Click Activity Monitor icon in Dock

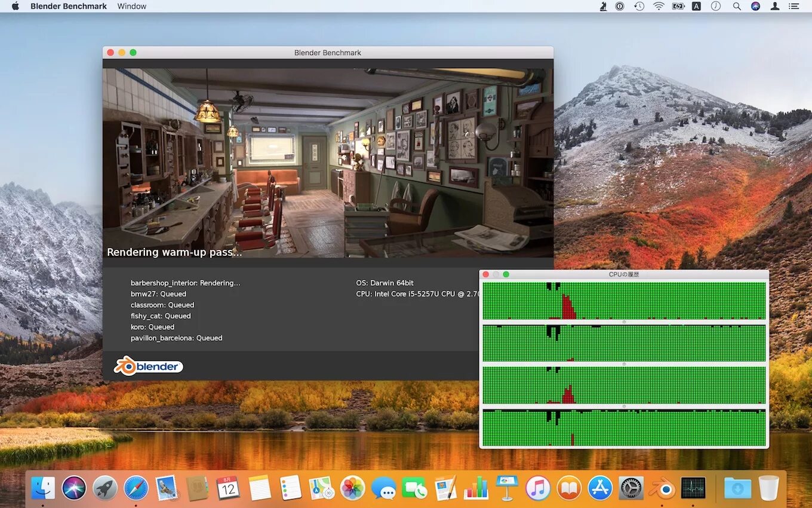(x=693, y=488)
